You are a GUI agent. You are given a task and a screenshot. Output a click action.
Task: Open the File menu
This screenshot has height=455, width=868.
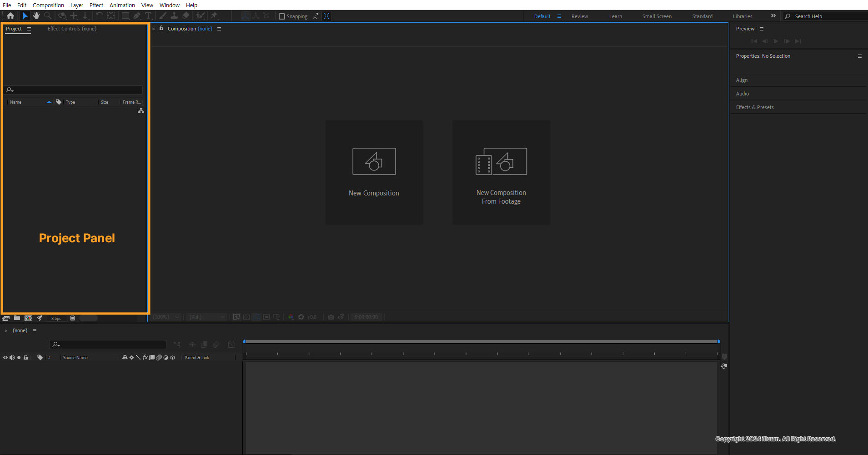(7, 5)
